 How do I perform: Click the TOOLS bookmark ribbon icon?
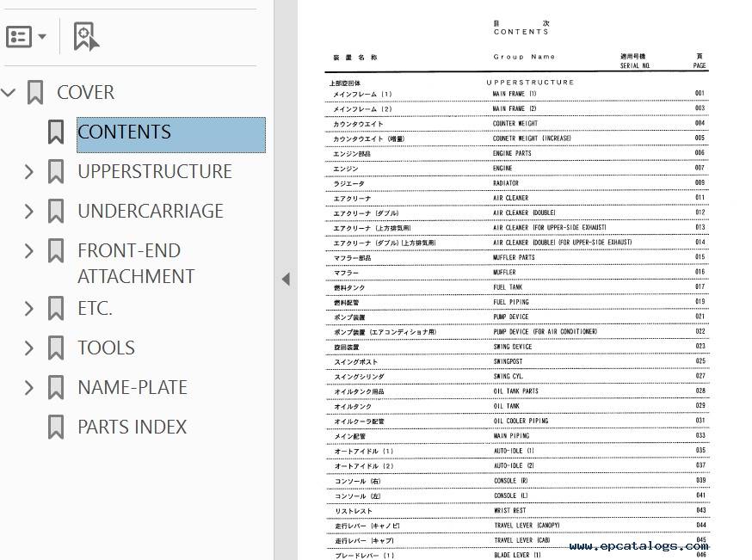(x=56, y=348)
